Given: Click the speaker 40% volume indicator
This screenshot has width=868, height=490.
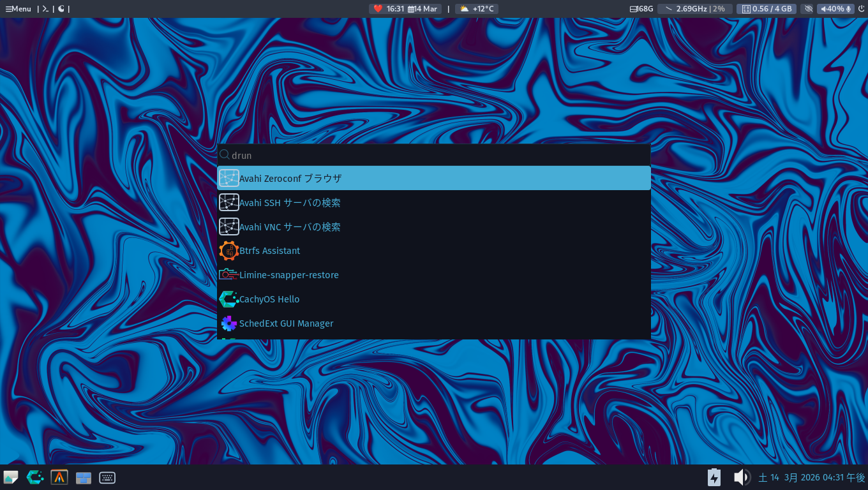Looking at the screenshot, I should point(832,9).
